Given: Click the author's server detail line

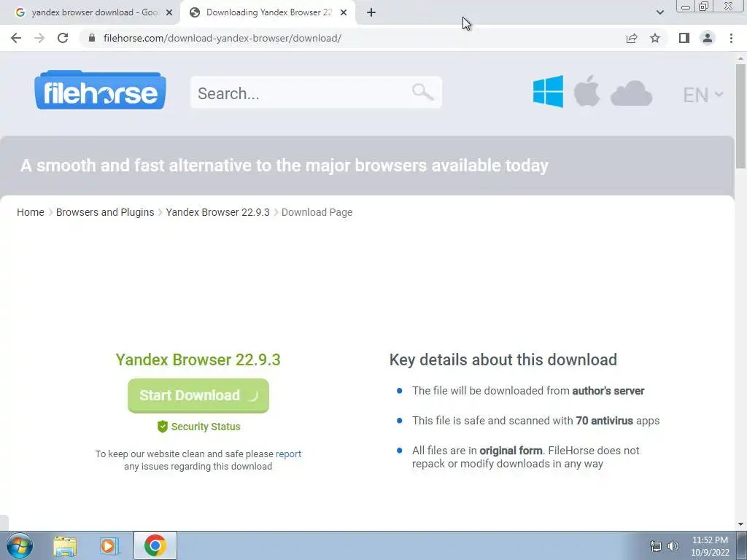Looking at the screenshot, I should click(x=528, y=391).
